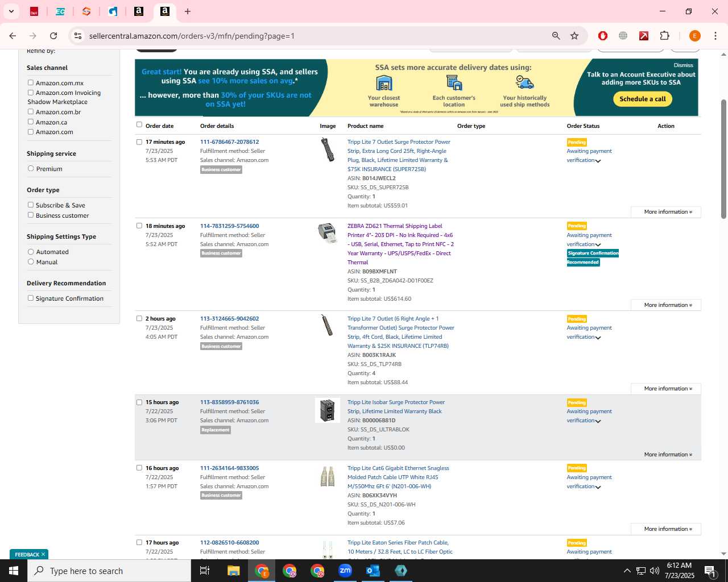Image resolution: width=728 pixels, height=582 pixels.
Task: Open the Adobe Acrobat extension icon
Action: click(644, 36)
